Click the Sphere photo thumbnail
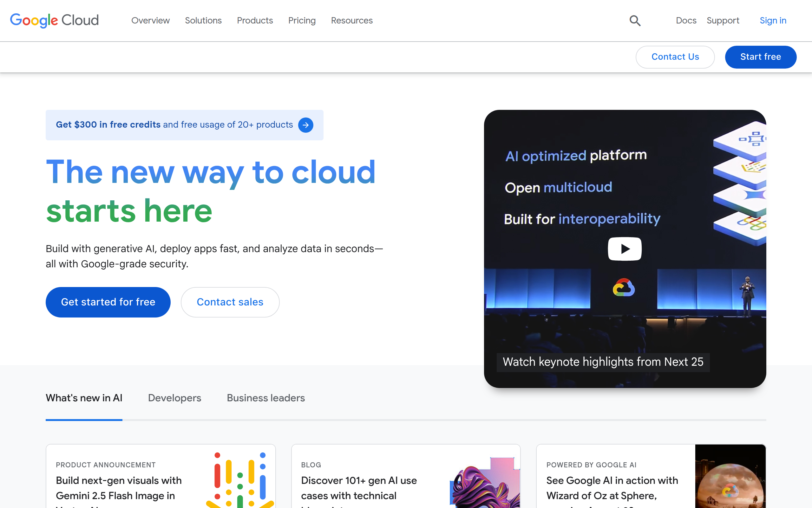 pos(730,476)
